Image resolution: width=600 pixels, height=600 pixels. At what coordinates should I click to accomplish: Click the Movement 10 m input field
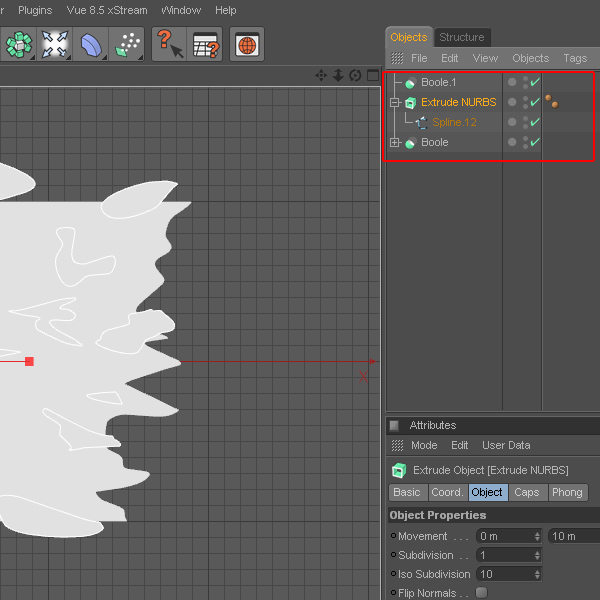coord(574,536)
